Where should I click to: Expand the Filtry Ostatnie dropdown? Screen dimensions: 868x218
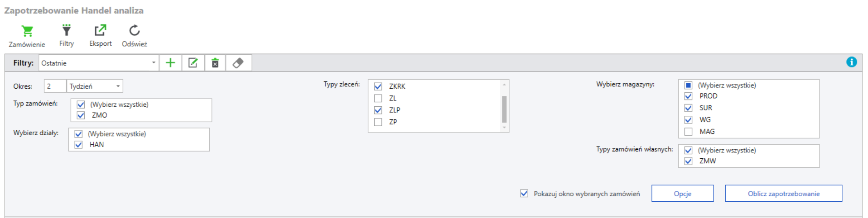(154, 63)
